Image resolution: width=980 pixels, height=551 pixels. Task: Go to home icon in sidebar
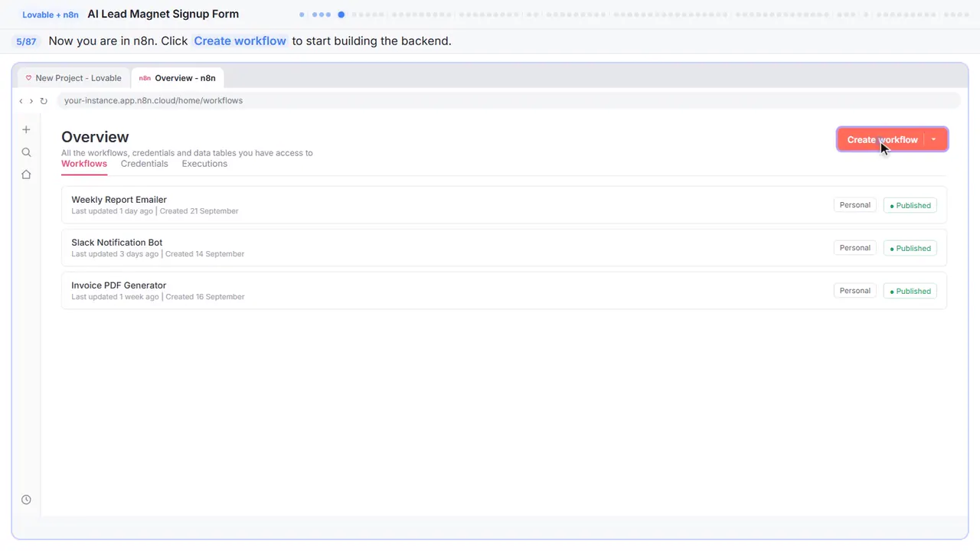(x=26, y=174)
